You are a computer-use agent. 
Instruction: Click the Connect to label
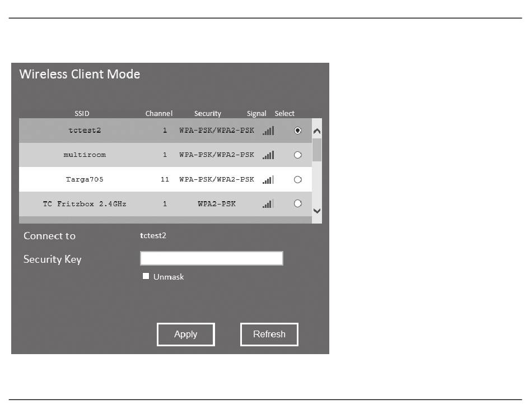[x=49, y=236]
